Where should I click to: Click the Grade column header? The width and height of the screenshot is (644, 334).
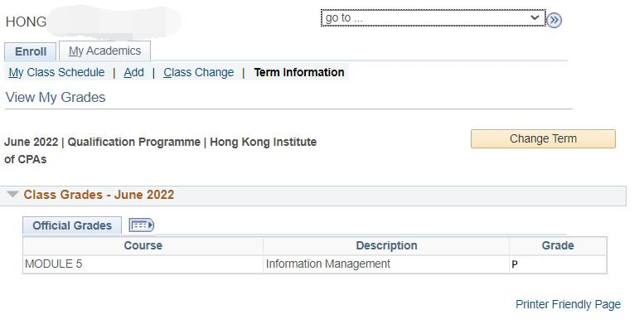pos(558,245)
